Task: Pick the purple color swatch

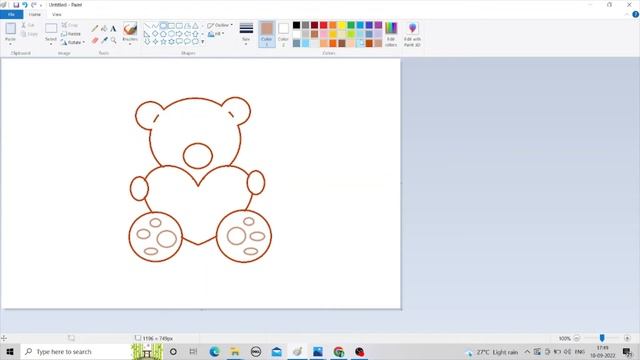Action: 378,25
